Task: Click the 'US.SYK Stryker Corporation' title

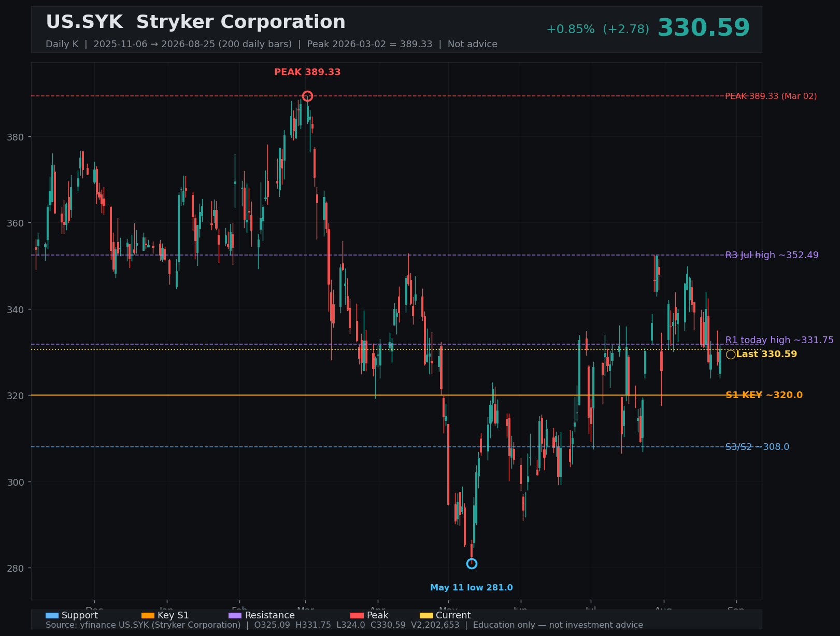Action: coord(195,22)
